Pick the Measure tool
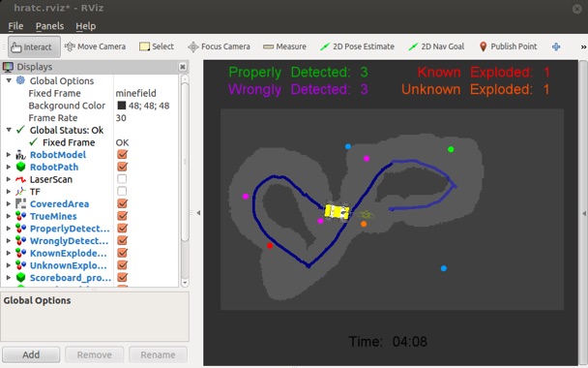Screen dimensions: 588x368 click(x=284, y=46)
